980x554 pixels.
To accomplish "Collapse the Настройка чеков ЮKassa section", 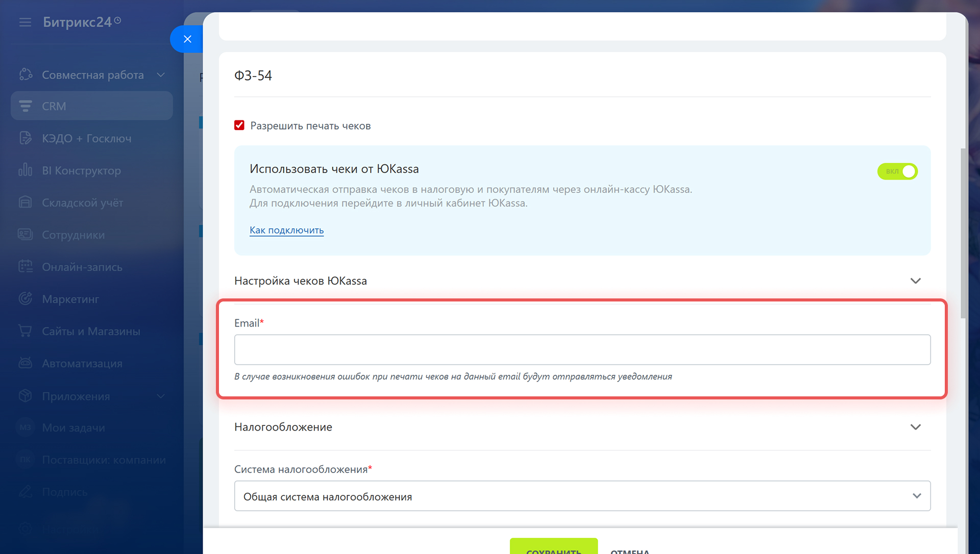I will (x=915, y=281).
